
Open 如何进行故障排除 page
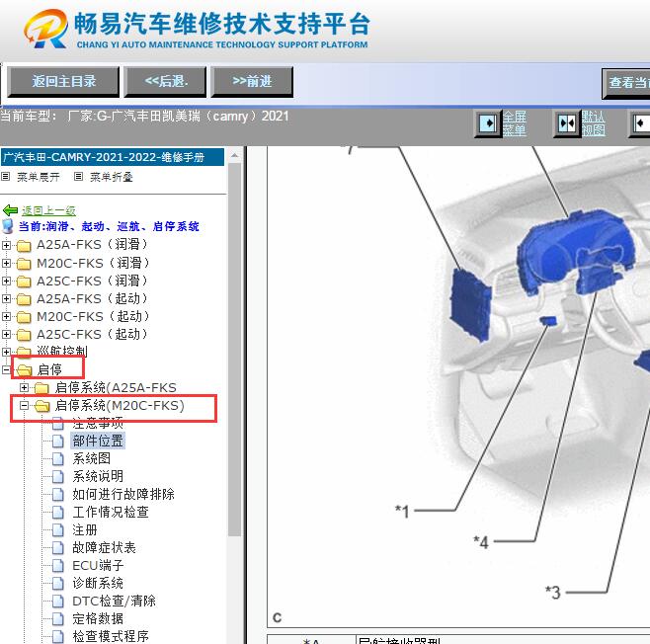coord(123,494)
